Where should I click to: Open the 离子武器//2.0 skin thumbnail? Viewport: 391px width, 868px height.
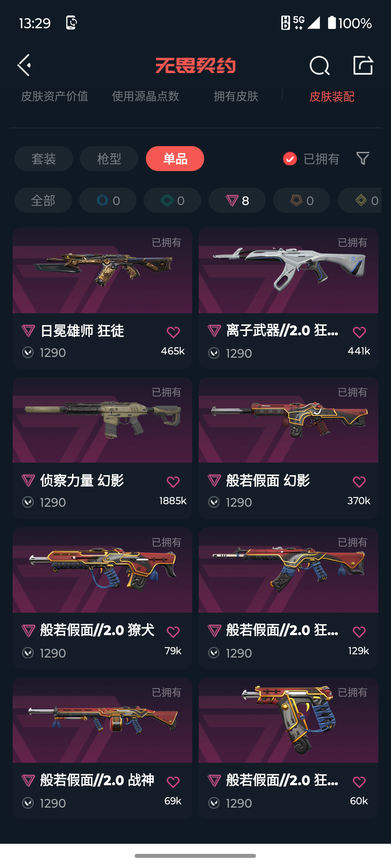point(289,271)
